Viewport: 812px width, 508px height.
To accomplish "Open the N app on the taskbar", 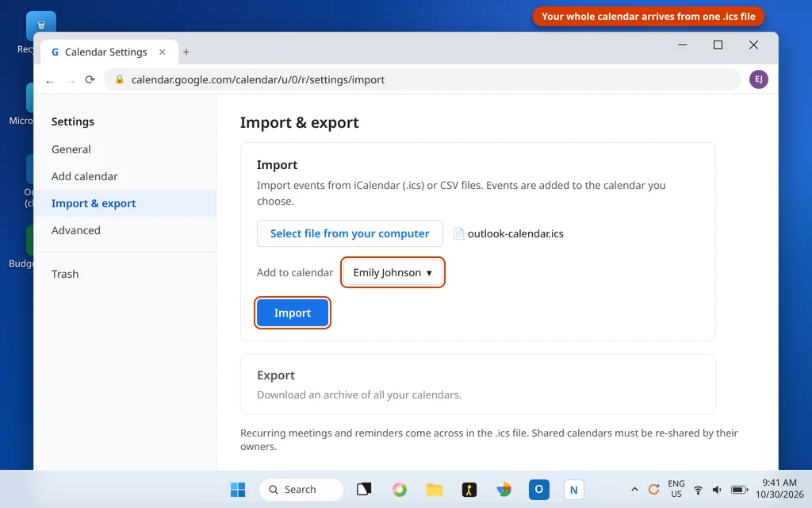I will (x=573, y=489).
